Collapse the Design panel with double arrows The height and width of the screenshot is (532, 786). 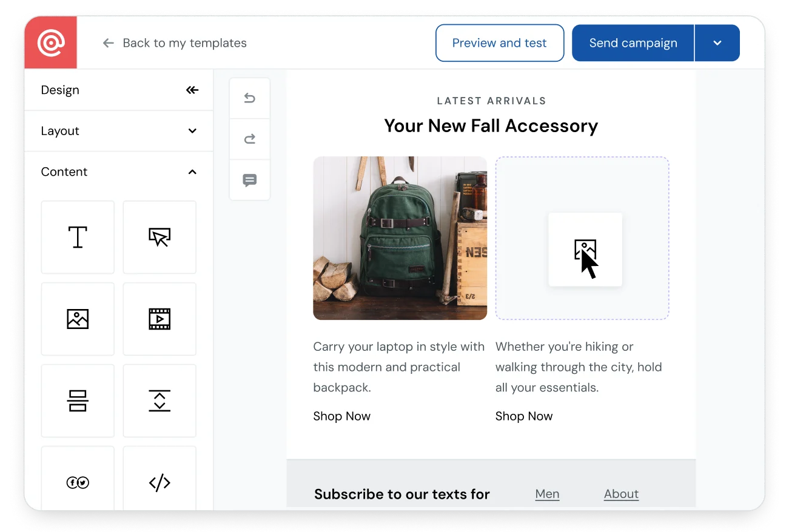click(x=192, y=90)
